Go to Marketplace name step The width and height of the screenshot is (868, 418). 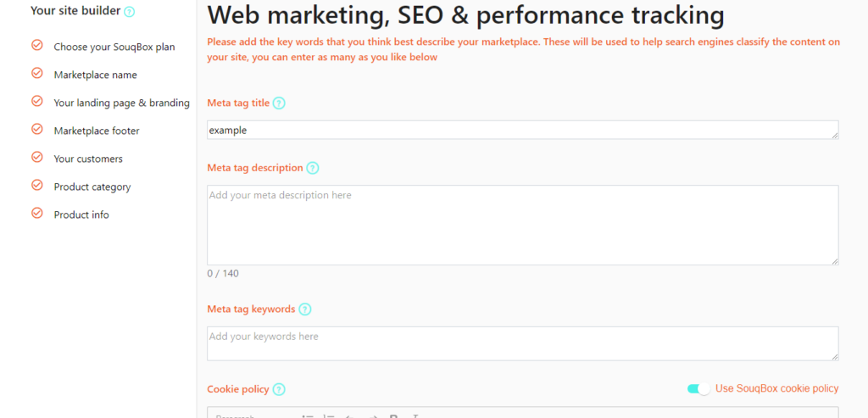point(95,75)
